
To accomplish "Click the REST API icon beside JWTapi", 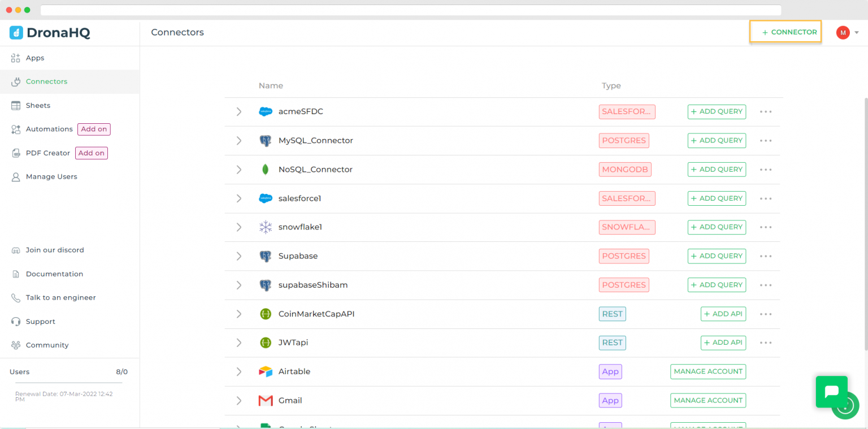I will [266, 343].
